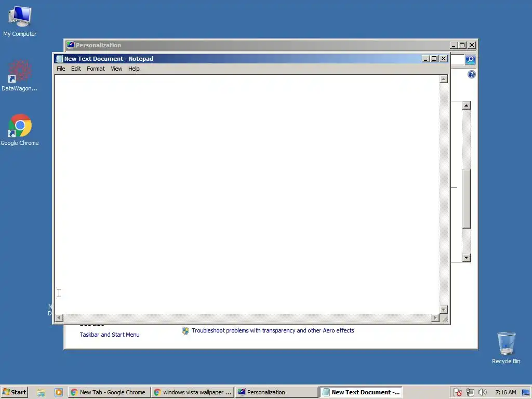532x399 pixels.
Task: Click the show desktop icon beside the clock
Action: (x=526, y=393)
